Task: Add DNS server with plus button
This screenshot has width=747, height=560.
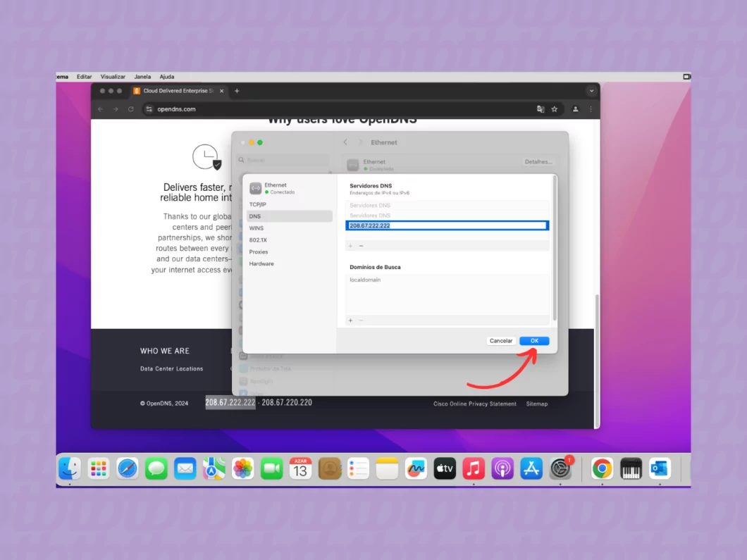Action: (x=351, y=246)
